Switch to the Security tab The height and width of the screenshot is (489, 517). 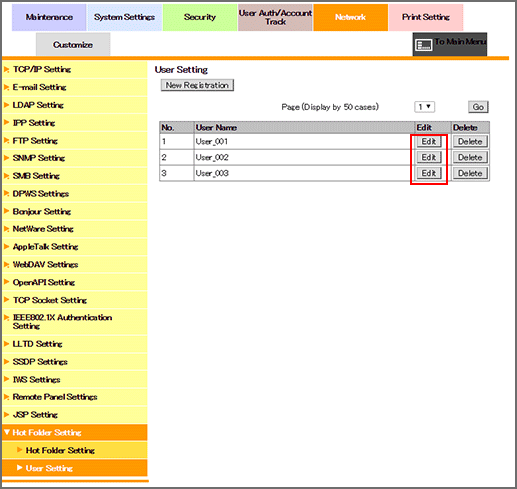pyautogui.click(x=200, y=17)
